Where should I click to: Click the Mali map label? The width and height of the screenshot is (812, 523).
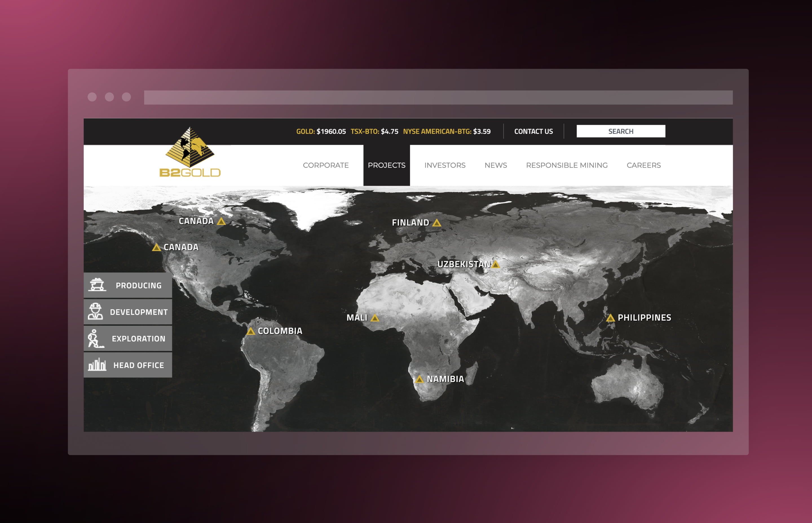357,318
